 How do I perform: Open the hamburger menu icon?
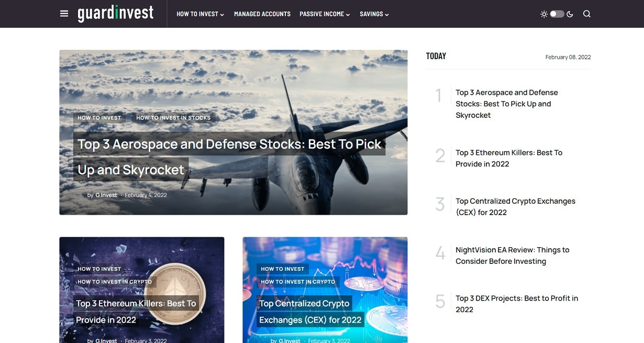[x=64, y=14]
